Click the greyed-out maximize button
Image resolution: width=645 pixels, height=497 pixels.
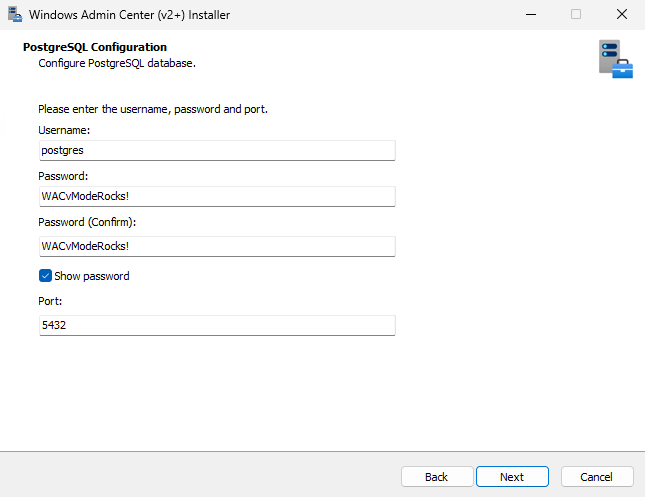[x=576, y=15]
